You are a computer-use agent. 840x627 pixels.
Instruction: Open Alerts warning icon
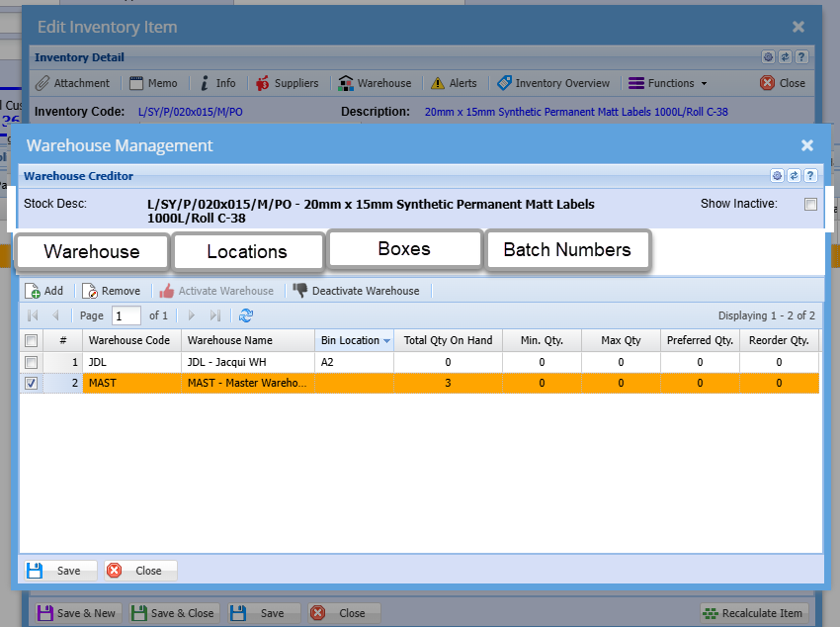(438, 83)
